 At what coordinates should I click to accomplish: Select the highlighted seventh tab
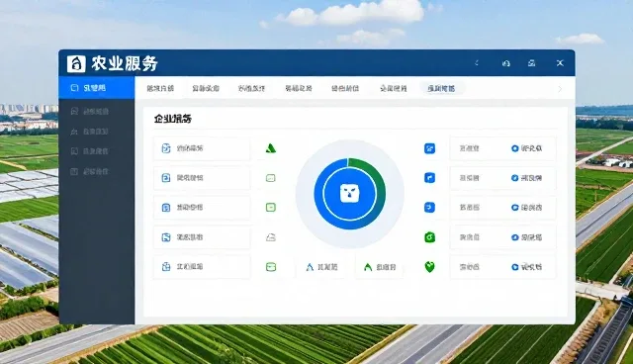point(441,88)
